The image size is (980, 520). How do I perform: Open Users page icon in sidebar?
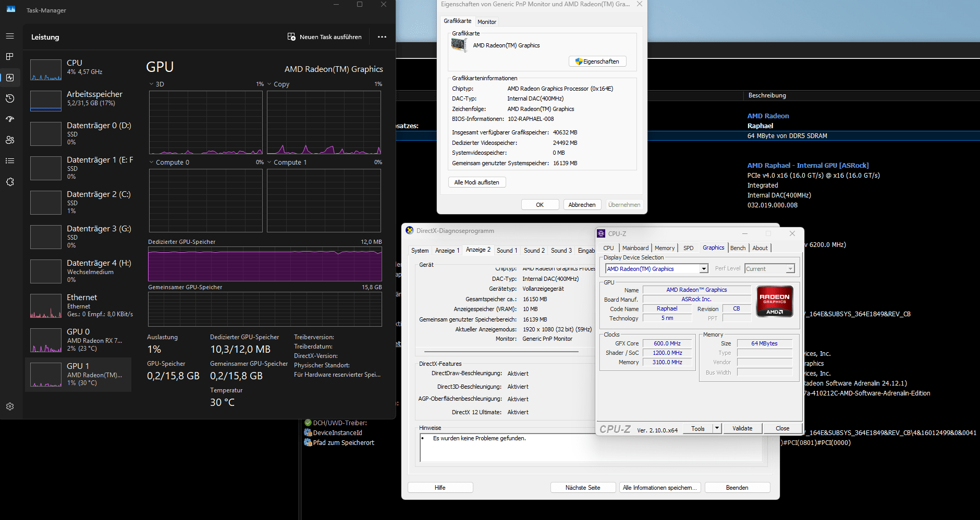(x=10, y=140)
